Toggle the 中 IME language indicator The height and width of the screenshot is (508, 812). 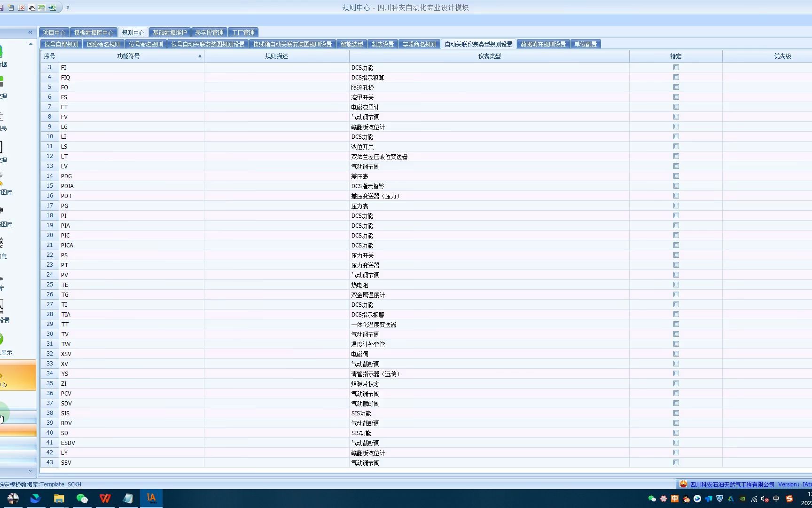click(x=776, y=499)
